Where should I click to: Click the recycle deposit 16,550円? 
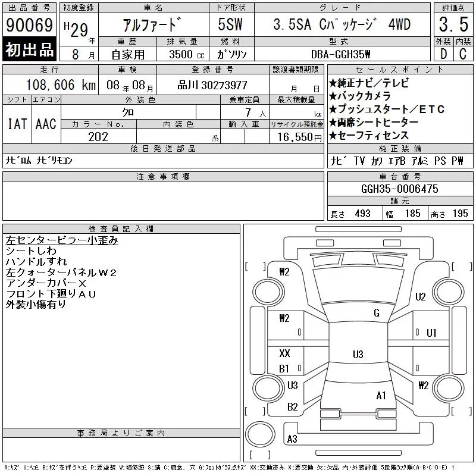coord(300,137)
